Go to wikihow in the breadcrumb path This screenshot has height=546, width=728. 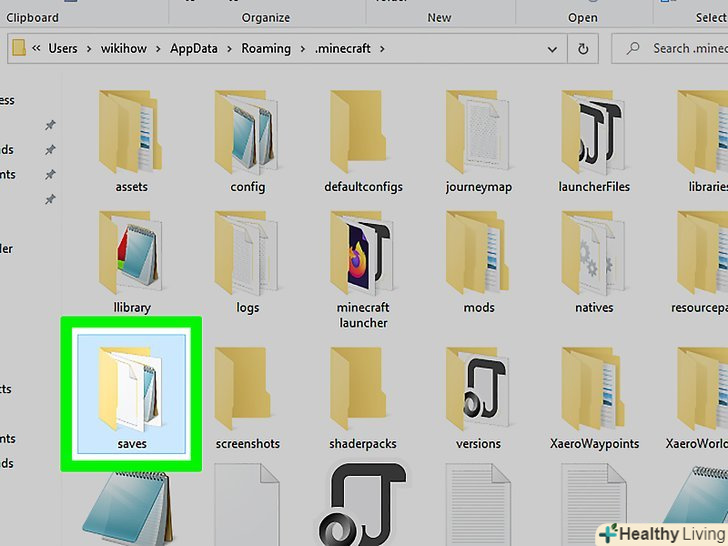(x=124, y=48)
